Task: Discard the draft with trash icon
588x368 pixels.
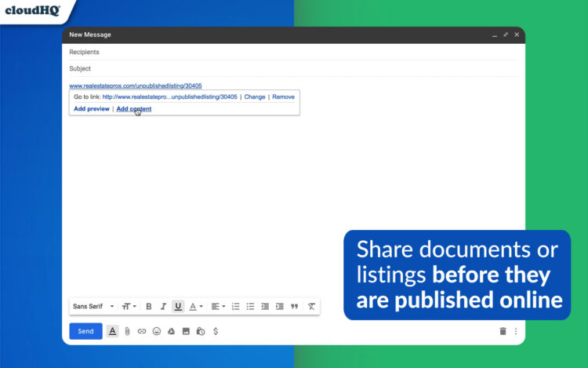Action: tap(503, 331)
